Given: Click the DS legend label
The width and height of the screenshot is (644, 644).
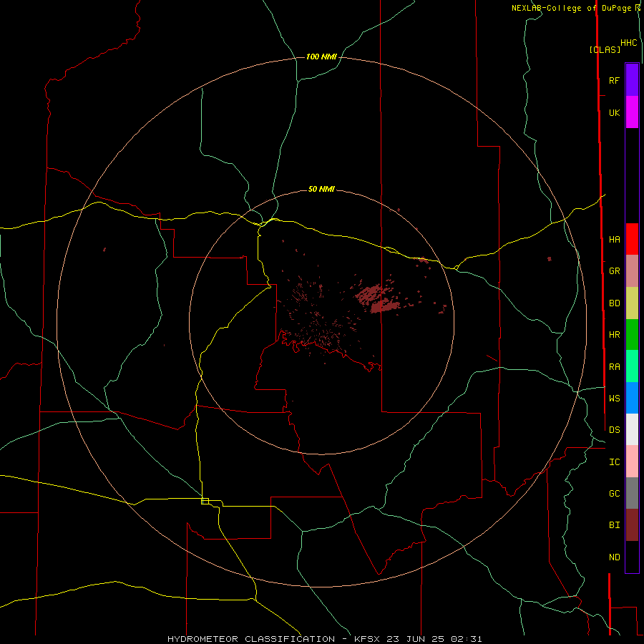Looking at the screenshot, I should pos(614,430).
